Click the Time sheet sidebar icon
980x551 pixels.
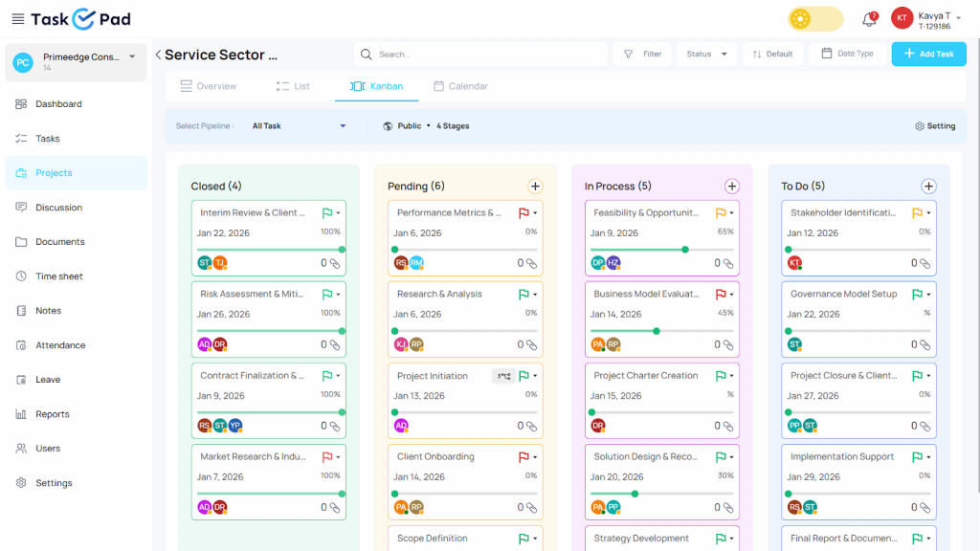pos(21,276)
